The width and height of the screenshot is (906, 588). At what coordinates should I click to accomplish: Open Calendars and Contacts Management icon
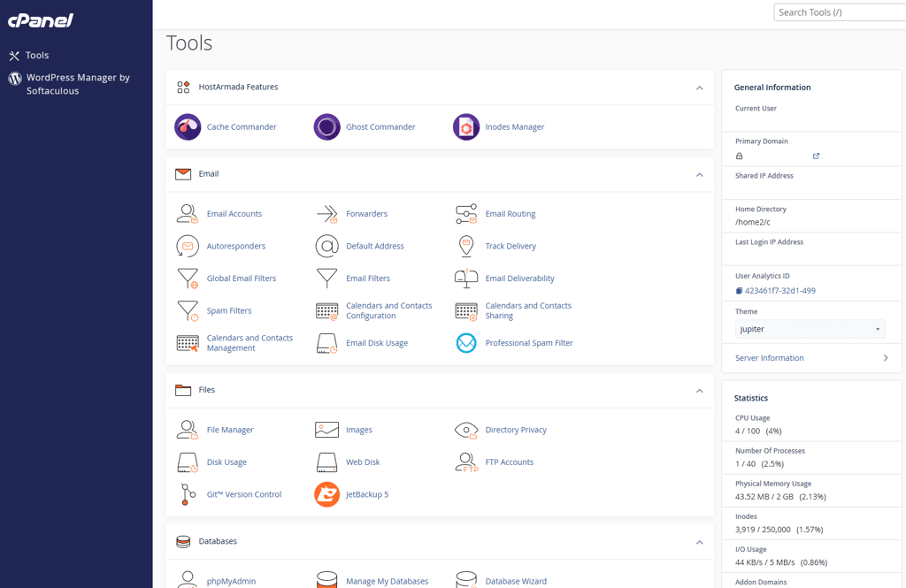pos(188,343)
